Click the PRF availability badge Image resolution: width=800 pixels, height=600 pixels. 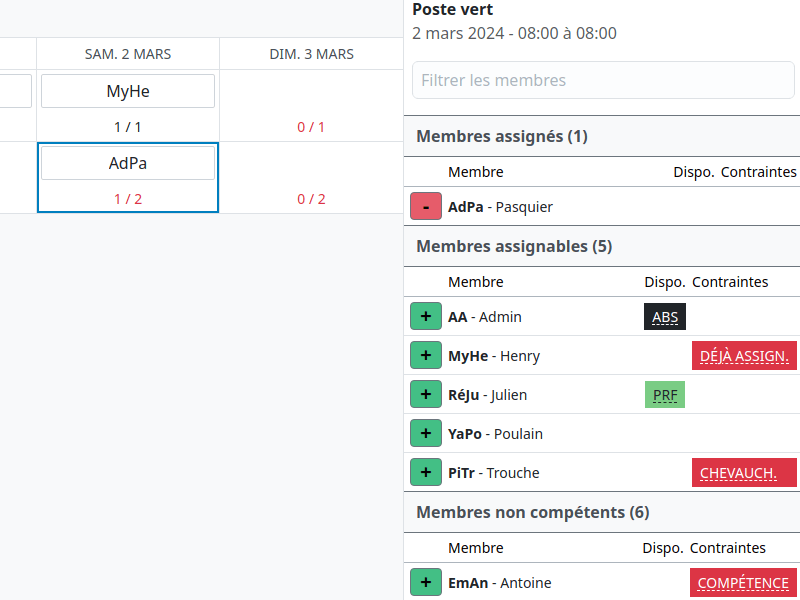(665, 395)
